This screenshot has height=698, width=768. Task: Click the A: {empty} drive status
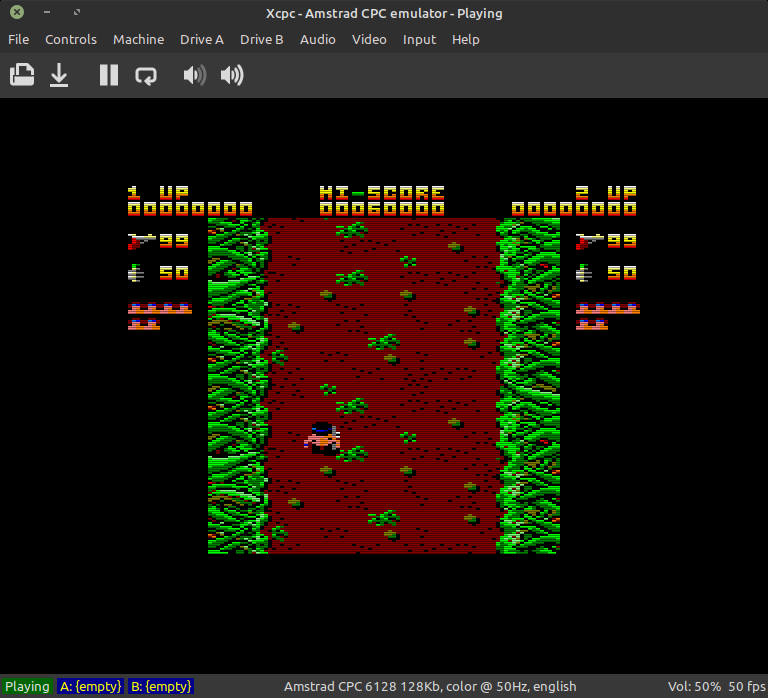point(91,686)
